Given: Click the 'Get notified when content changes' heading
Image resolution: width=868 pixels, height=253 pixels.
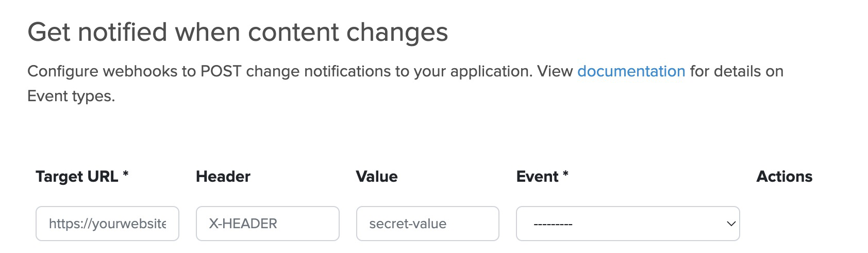Looking at the screenshot, I should pos(238,32).
